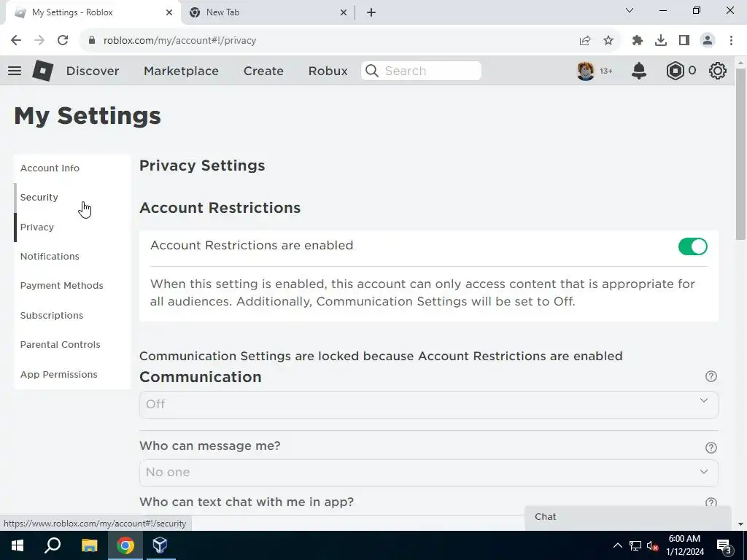This screenshot has height=560, width=747.
Task: Go to the Create page
Action: (x=263, y=71)
